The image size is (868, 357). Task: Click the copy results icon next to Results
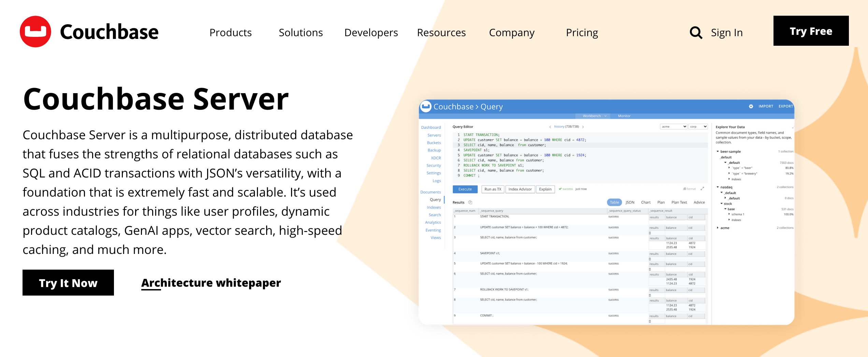coord(470,202)
